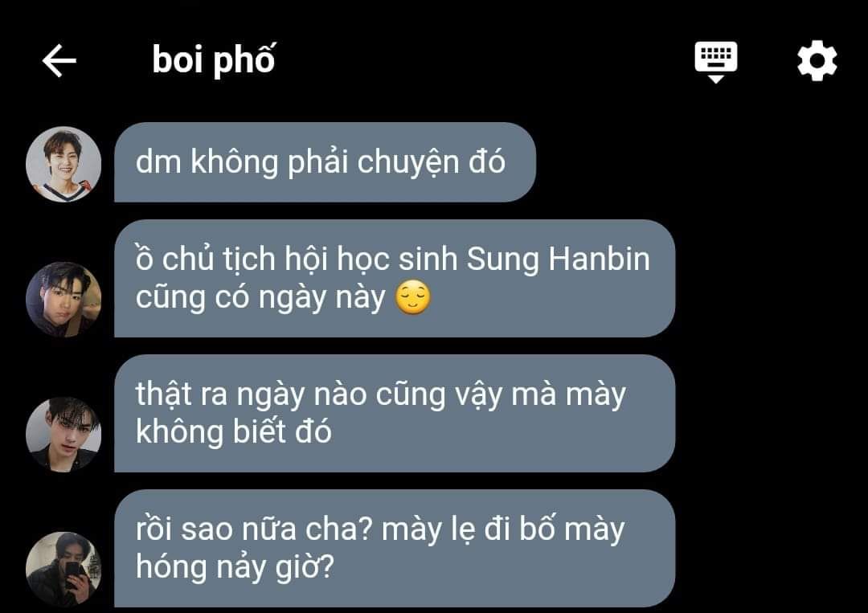Viewport: 868px width, 613px height.
Task: Tap the text "hóng nảy giờ?"
Action: pyautogui.click(x=235, y=568)
